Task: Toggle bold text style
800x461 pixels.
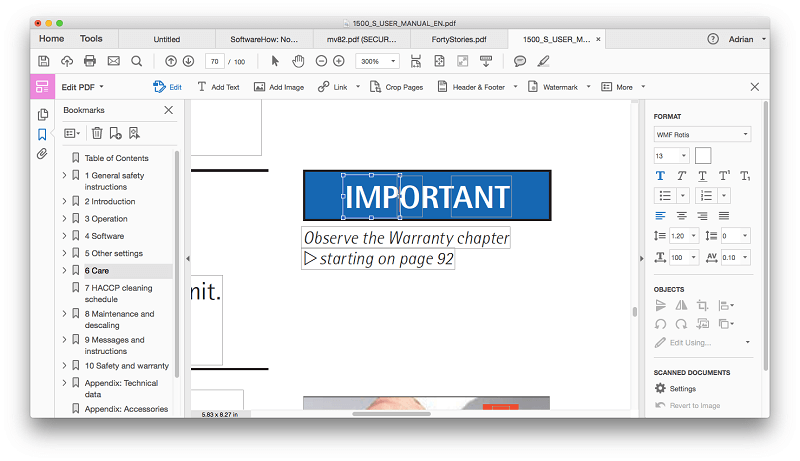Action: 660,176
